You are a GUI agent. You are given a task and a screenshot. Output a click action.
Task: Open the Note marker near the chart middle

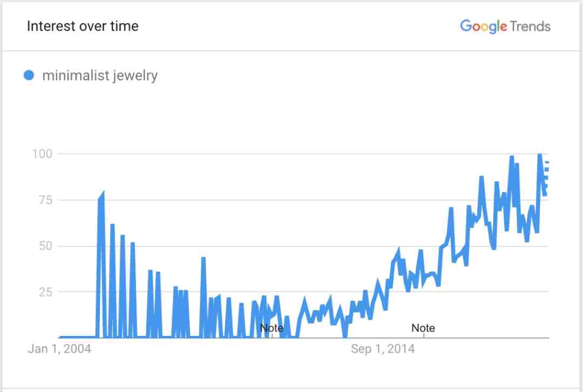[272, 328]
